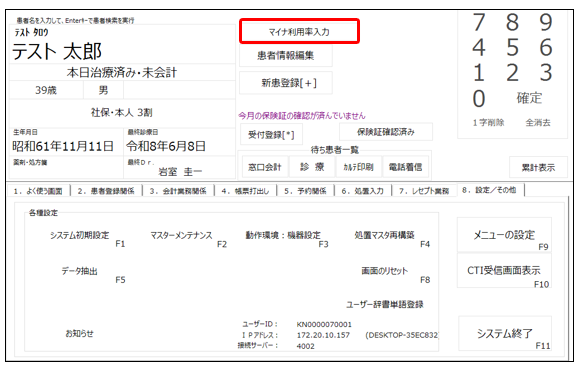Click 確定 on the numeric keypad
581x372 pixels.
tap(529, 98)
